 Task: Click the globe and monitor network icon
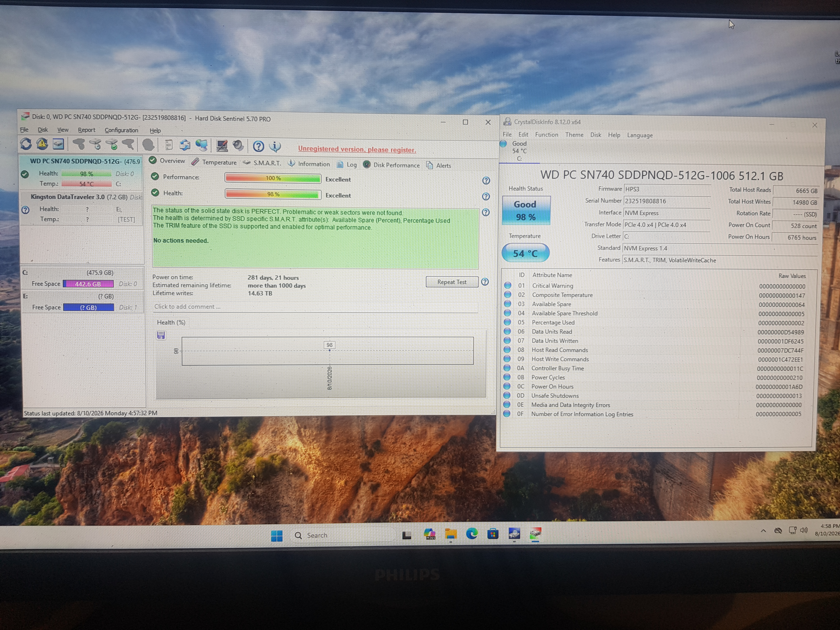tap(201, 145)
